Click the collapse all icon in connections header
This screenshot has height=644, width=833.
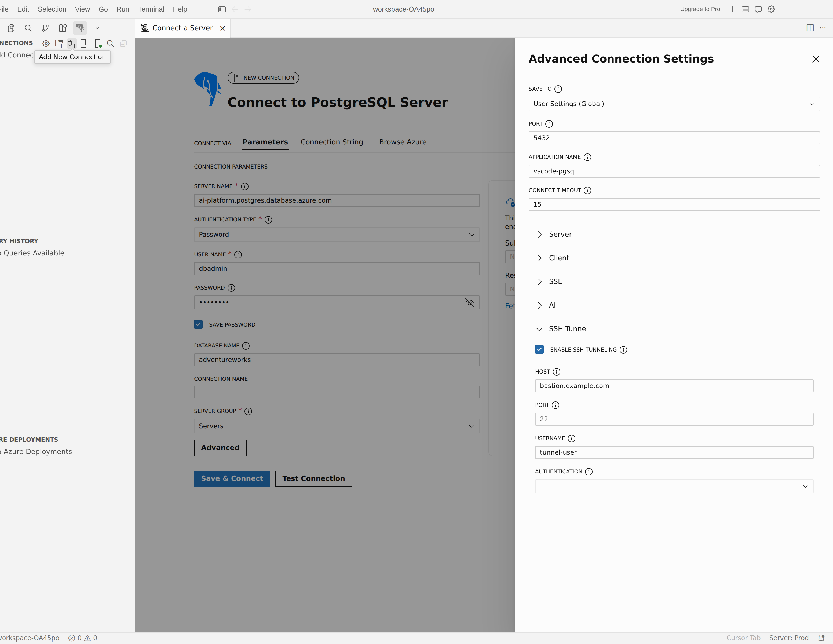coord(123,43)
